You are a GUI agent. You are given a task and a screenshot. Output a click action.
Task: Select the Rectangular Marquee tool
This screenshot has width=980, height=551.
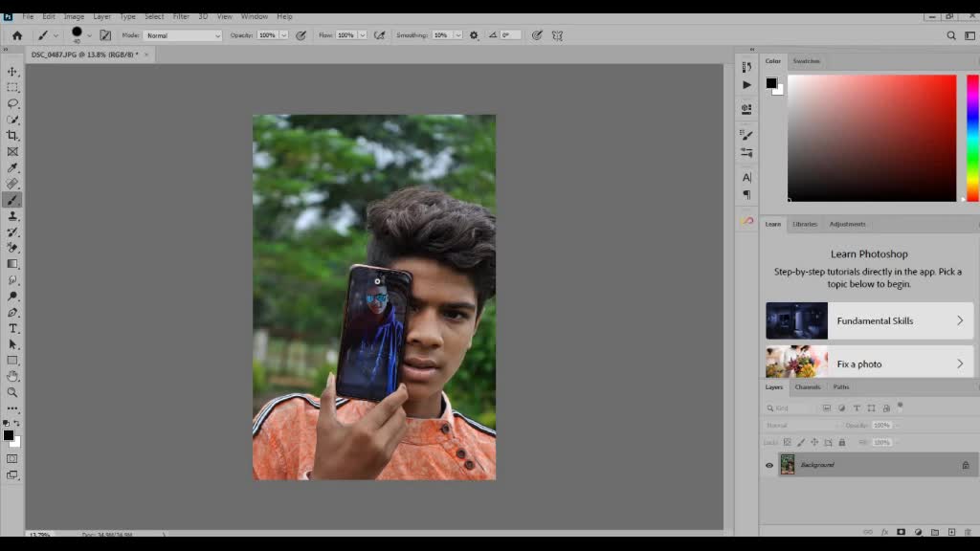(12, 87)
